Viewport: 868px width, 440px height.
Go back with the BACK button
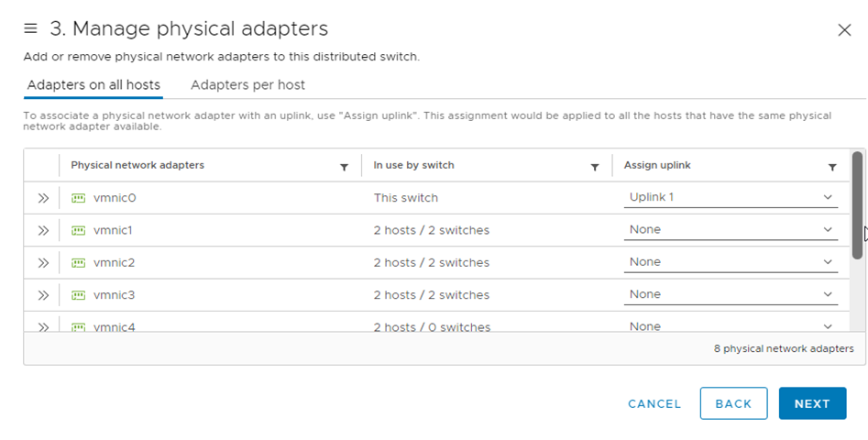(733, 403)
